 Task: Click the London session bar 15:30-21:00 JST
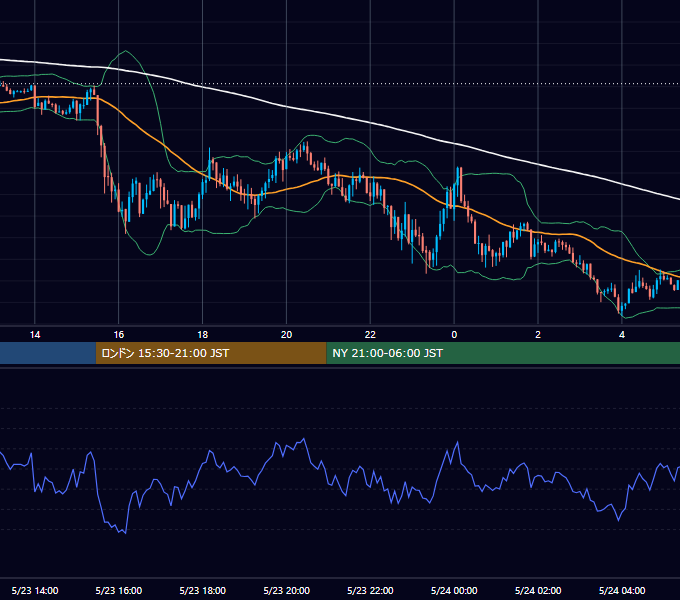pos(211,353)
